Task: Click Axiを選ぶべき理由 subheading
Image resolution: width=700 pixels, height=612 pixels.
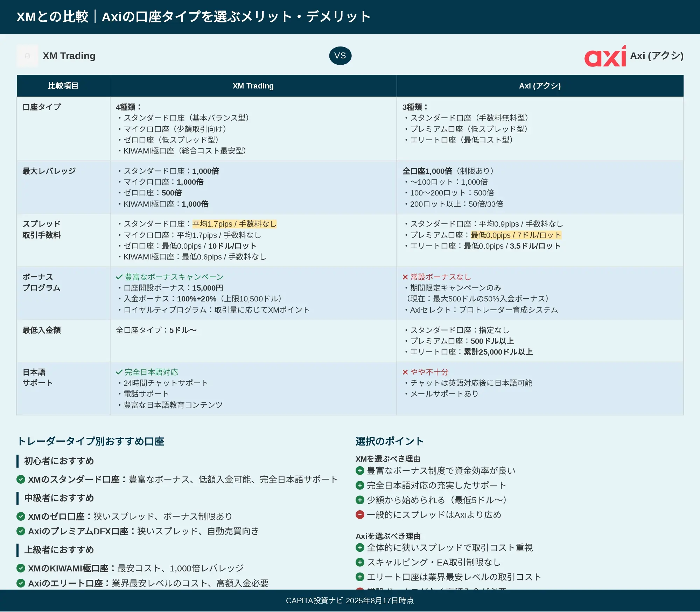Action: pos(388,536)
